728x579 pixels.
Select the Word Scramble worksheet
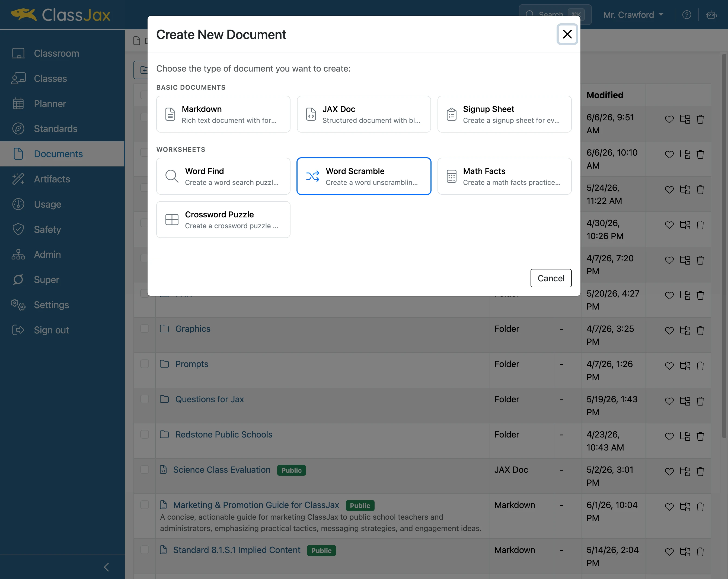[364, 176]
